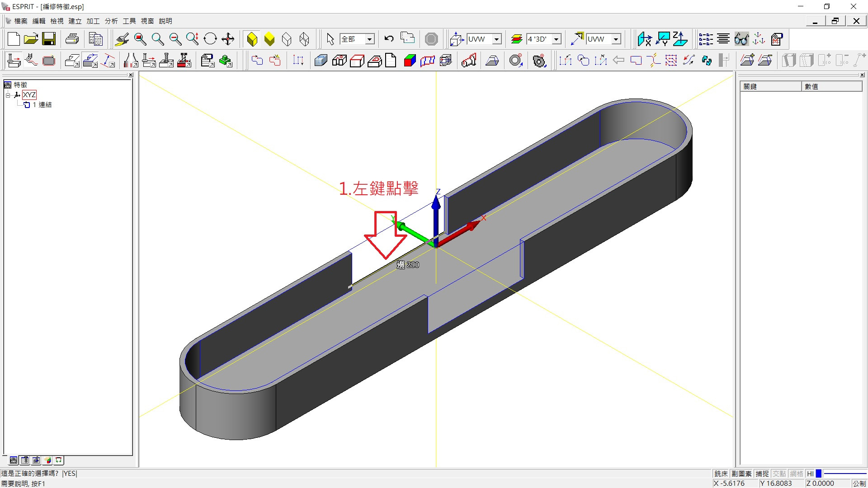Open the 全部 selection filter dropdown
The image size is (868, 488).
pos(369,39)
